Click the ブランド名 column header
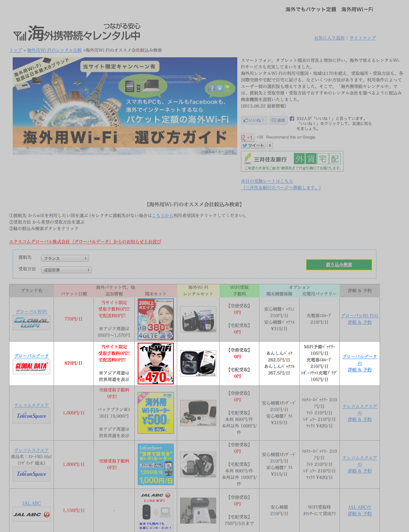This screenshot has height=532, width=409. pos(32,291)
